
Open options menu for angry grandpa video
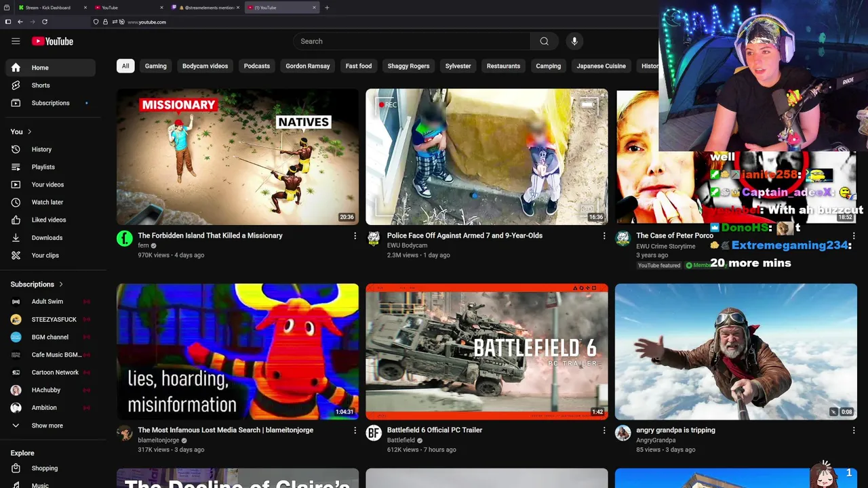[x=853, y=430]
